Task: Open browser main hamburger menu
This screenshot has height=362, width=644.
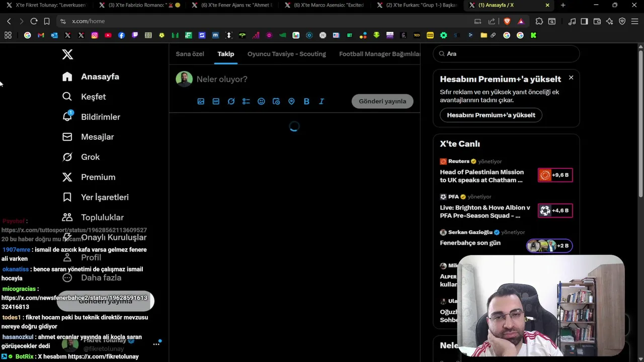Action: [x=635, y=21]
